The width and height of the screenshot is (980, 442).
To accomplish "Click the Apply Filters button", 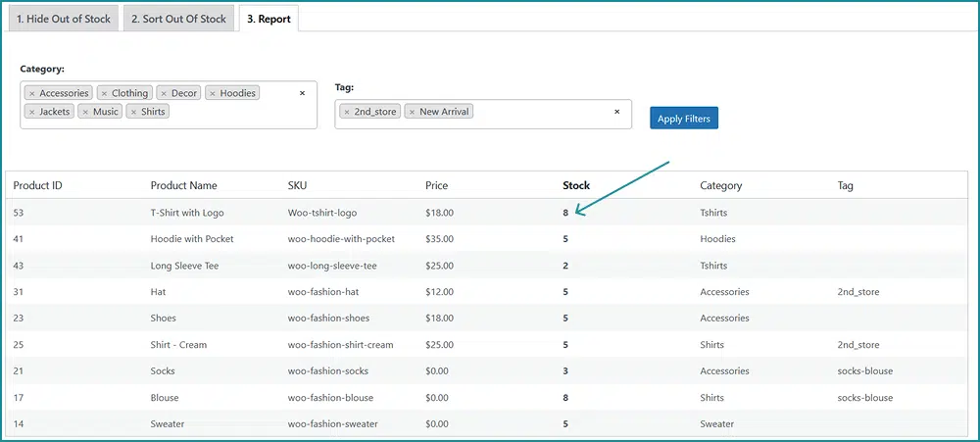I will click(684, 119).
